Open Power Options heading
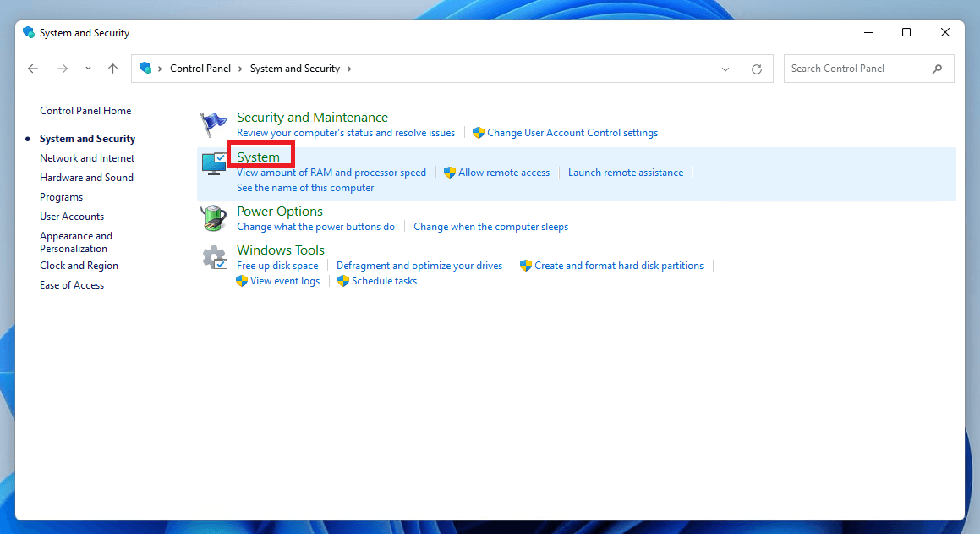Image resolution: width=980 pixels, height=534 pixels. [279, 212]
